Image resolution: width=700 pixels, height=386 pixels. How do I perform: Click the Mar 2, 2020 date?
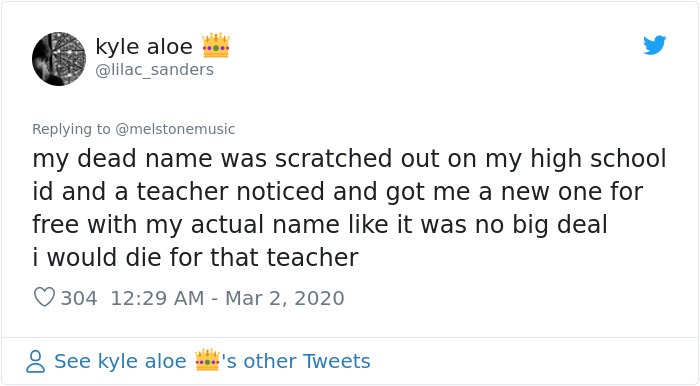pos(284,298)
